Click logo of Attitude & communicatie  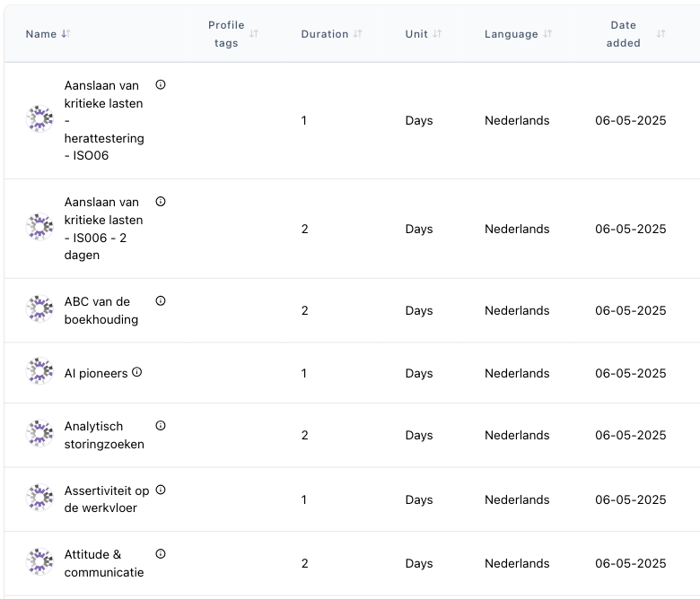[x=39, y=562]
